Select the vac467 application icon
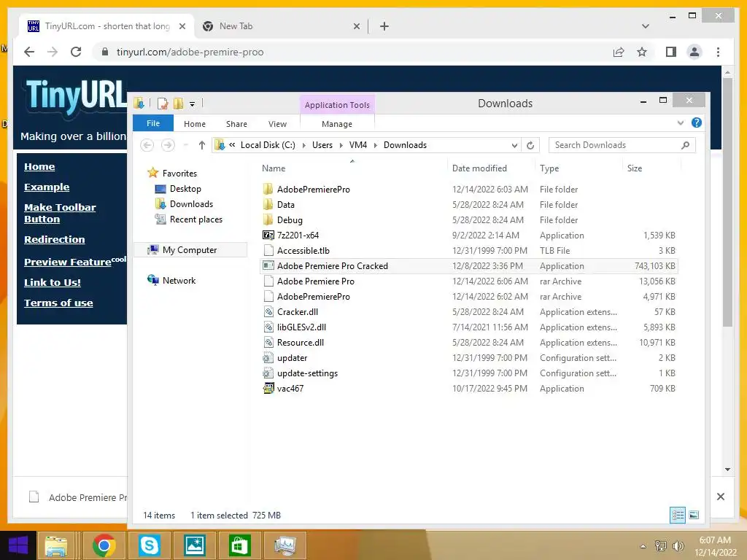747x560 pixels. 268,388
